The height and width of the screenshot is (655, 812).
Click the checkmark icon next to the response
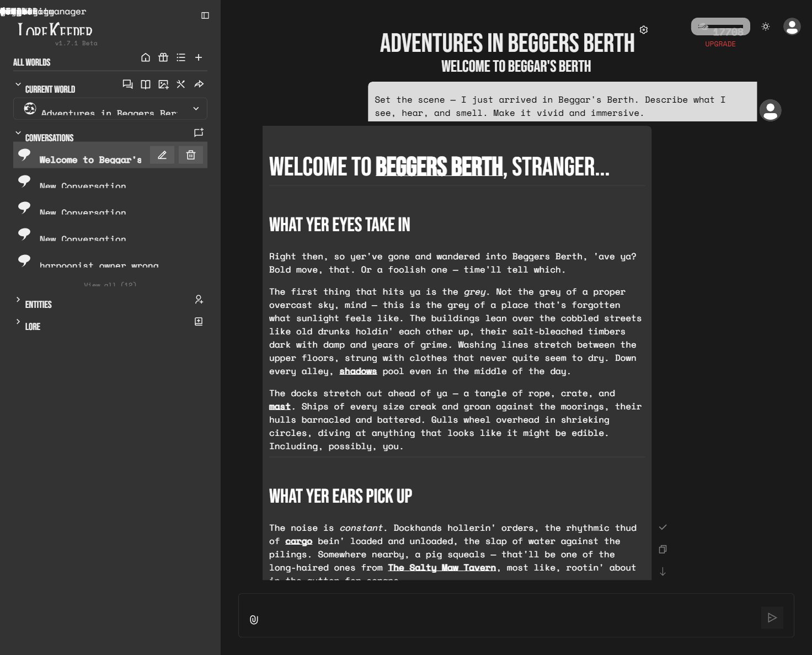[663, 528]
